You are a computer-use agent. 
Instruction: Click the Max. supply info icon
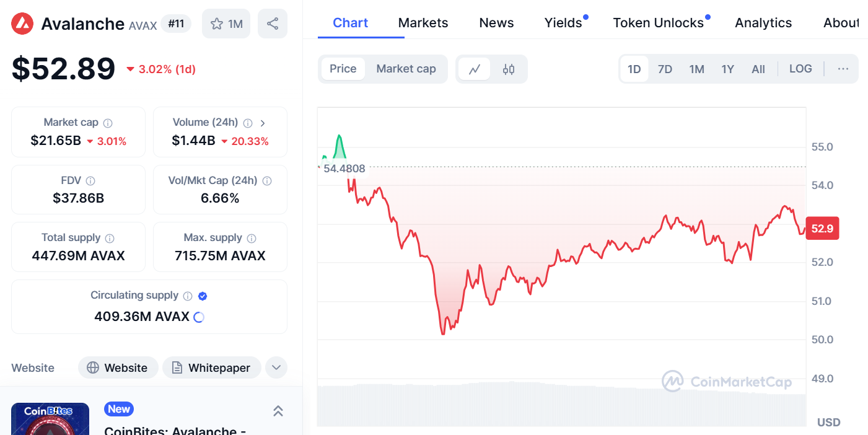[x=252, y=238]
